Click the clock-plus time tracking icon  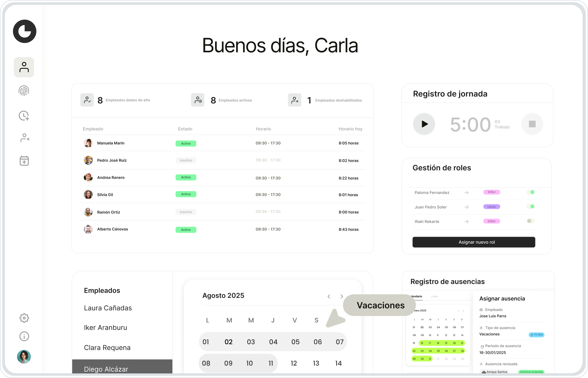[24, 116]
